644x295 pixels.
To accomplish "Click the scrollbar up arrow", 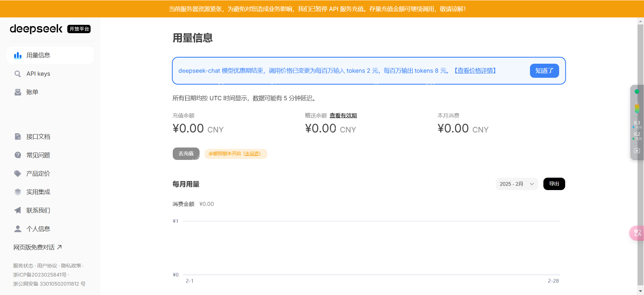I will click(640, 21).
